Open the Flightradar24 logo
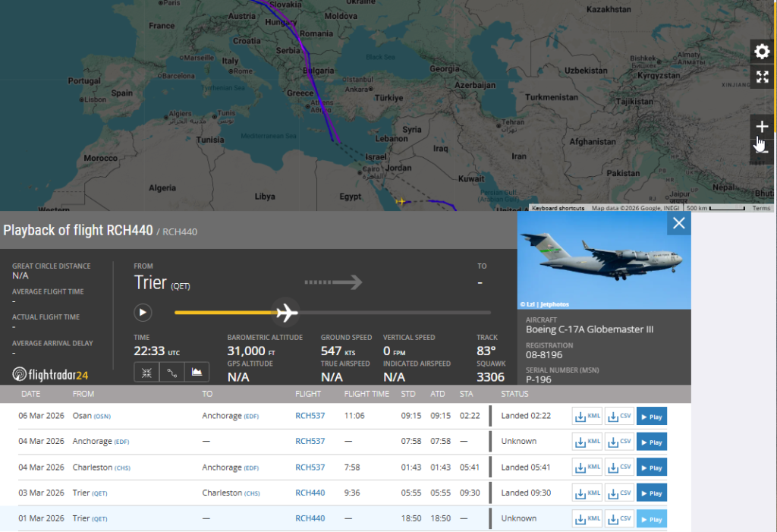777x532 pixels. pyautogui.click(x=51, y=374)
